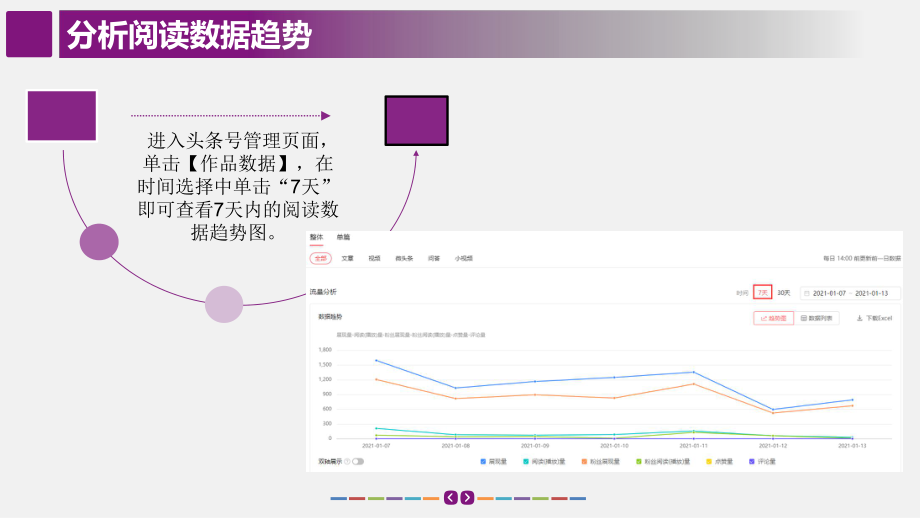The width and height of the screenshot is (920, 518).
Task: Toggle the 粉丝展现量 legend checkbox
Action: pyautogui.click(x=584, y=462)
